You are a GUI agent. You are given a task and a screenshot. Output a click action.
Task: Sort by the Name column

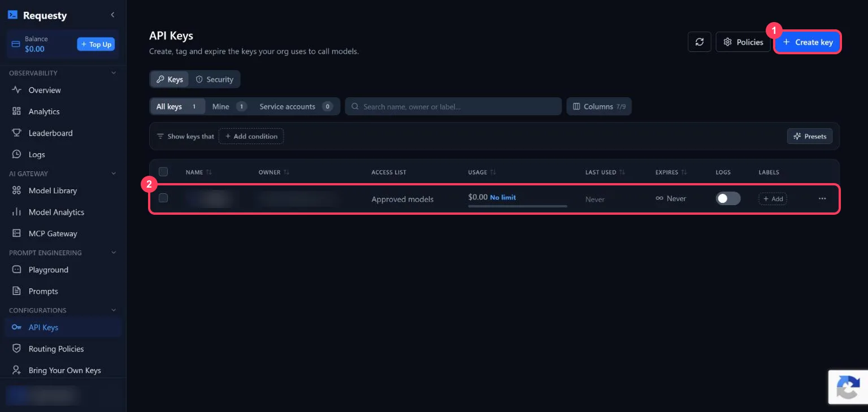(x=199, y=172)
